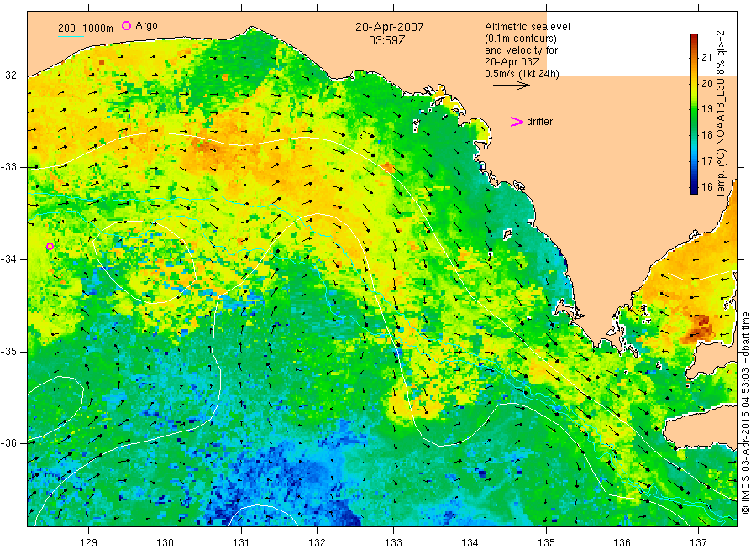Click the date text 20-Apr-2007
The height and width of the screenshot is (554, 756).
pos(390,27)
